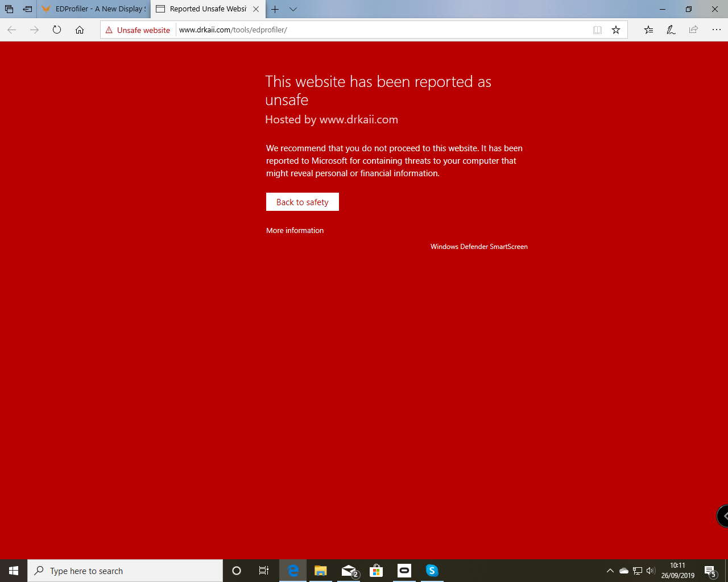The height and width of the screenshot is (582, 728).
Task: Open the Oculus app taskbar icon
Action: point(404,571)
